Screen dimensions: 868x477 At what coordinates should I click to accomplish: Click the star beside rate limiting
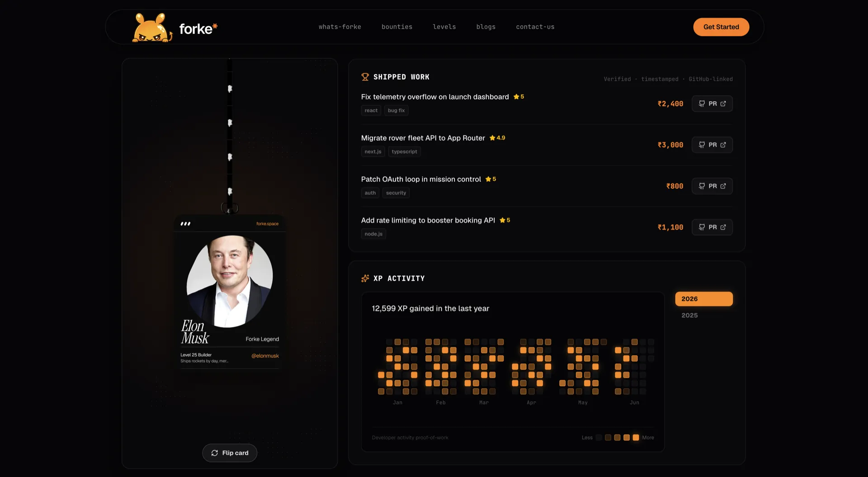click(x=505, y=220)
